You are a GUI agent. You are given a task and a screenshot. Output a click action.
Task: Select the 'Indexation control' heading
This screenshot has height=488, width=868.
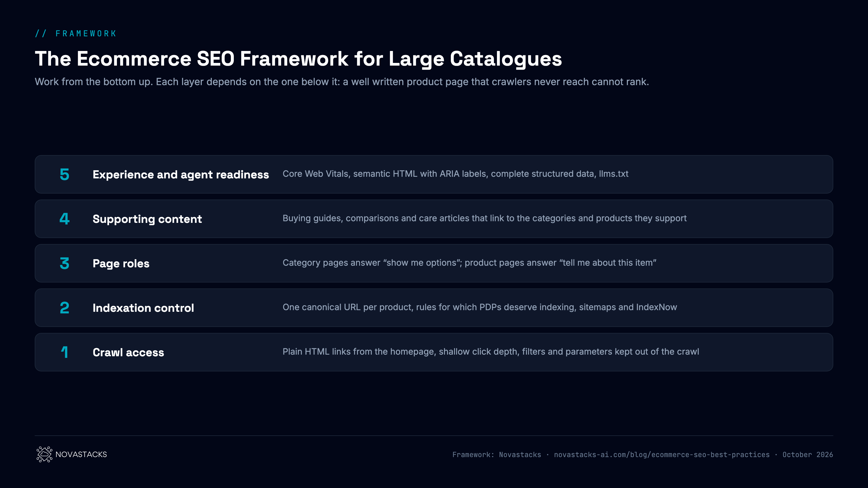[143, 308]
